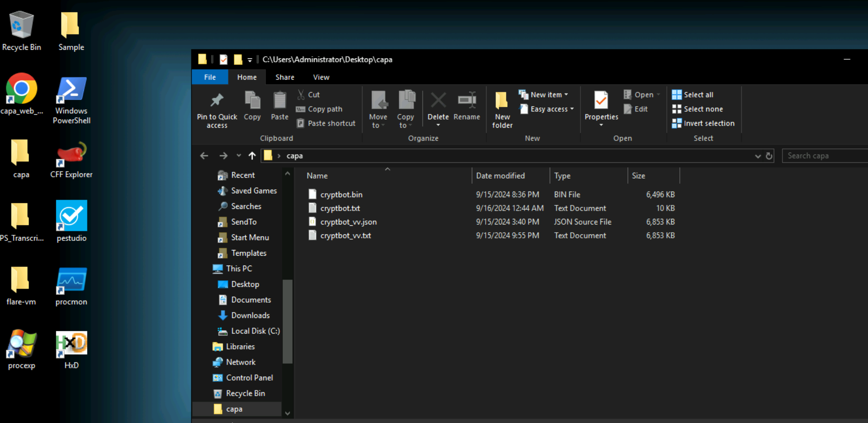Screen dimensions: 868x423
Task: Click Copy path in Clipboard group
Action: pyautogui.click(x=324, y=109)
